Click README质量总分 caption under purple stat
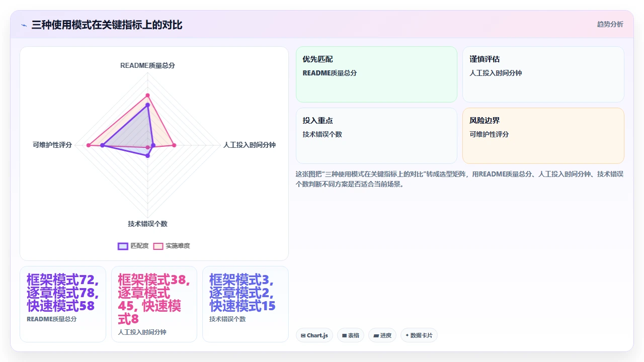The height and width of the screenshot is (362, 644). [x=52, y=319]
